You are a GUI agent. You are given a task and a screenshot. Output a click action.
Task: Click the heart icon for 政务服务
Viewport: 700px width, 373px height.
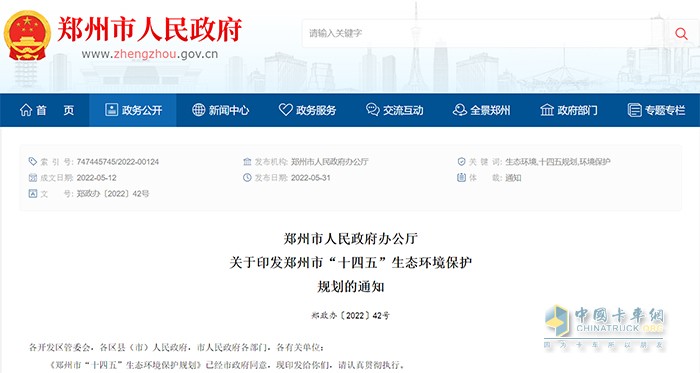click(285, 110)
